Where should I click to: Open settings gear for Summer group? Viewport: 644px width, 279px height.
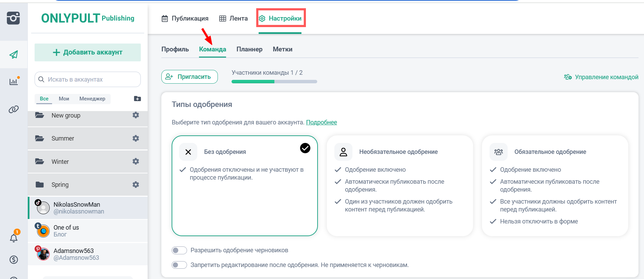click(136, 138)
